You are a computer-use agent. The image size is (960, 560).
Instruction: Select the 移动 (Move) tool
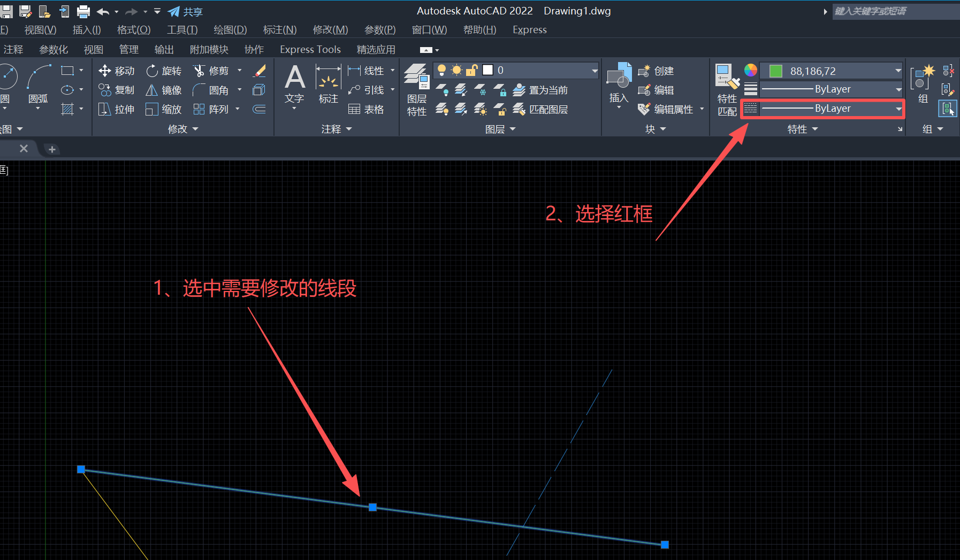[x=117, y=70]
